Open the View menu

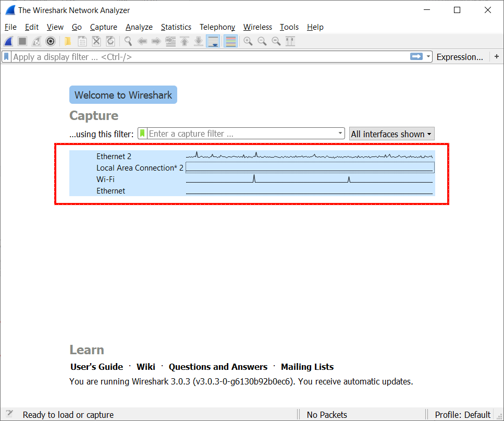click(55, 27)
